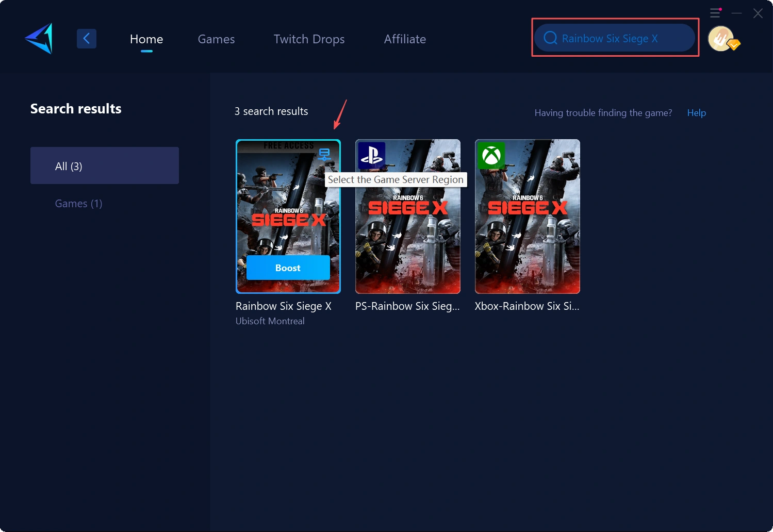Click the magnifier icon in search box
This screenshot has height=532, width=773.
[550, 38]
